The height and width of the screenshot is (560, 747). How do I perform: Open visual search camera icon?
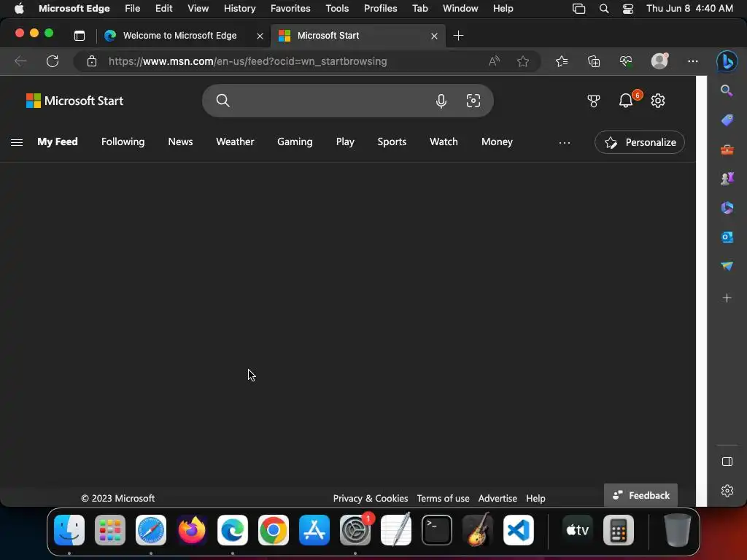pyautogui.click(x=473, y=101)
